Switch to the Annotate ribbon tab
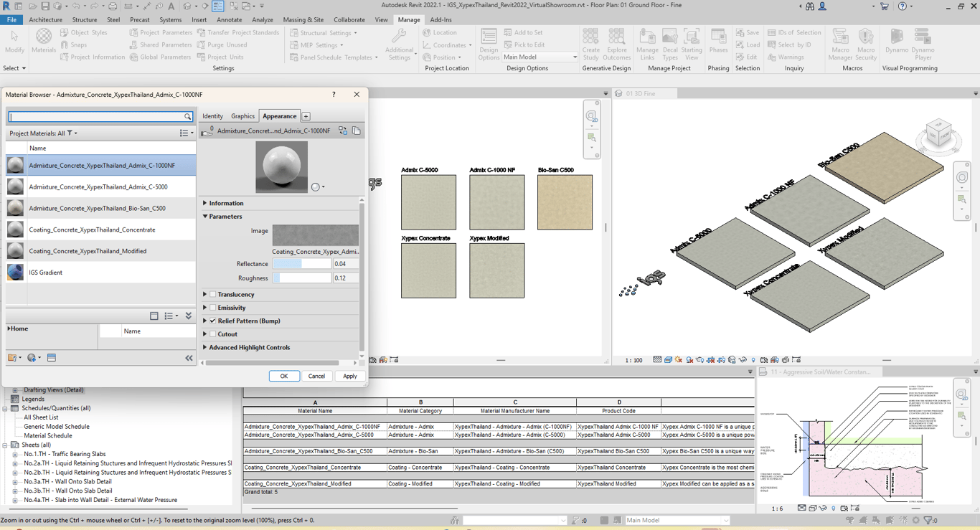Image resolution: width=980 pixels, height=530 pixels. 230,19
